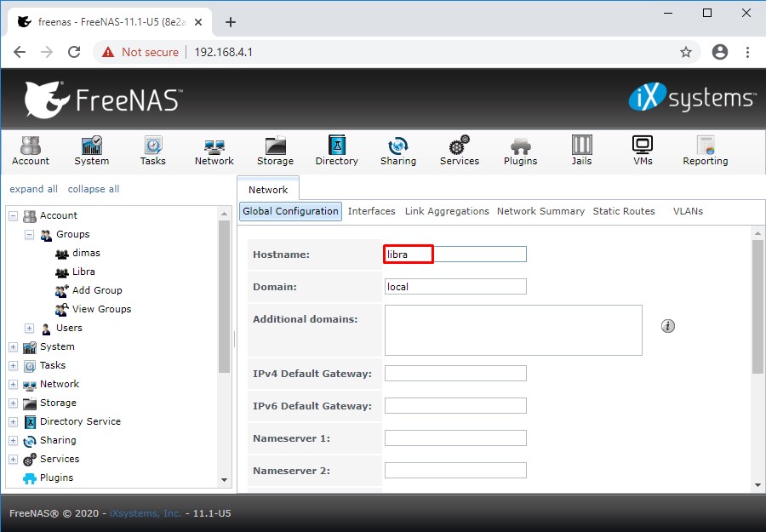Bookmark this page with star icon
This screenshot has width=766, height=532.
(686, 52)
